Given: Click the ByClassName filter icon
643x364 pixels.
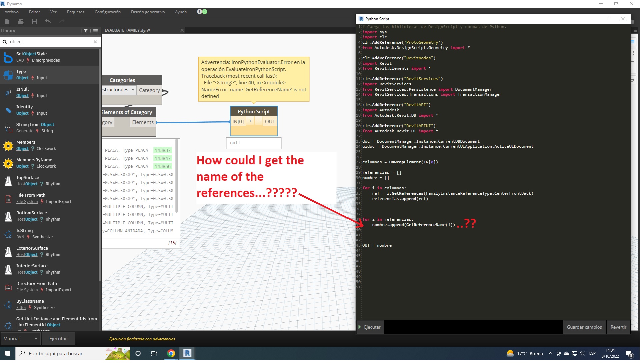Looking at the screenshot, I should coord(8,305).
